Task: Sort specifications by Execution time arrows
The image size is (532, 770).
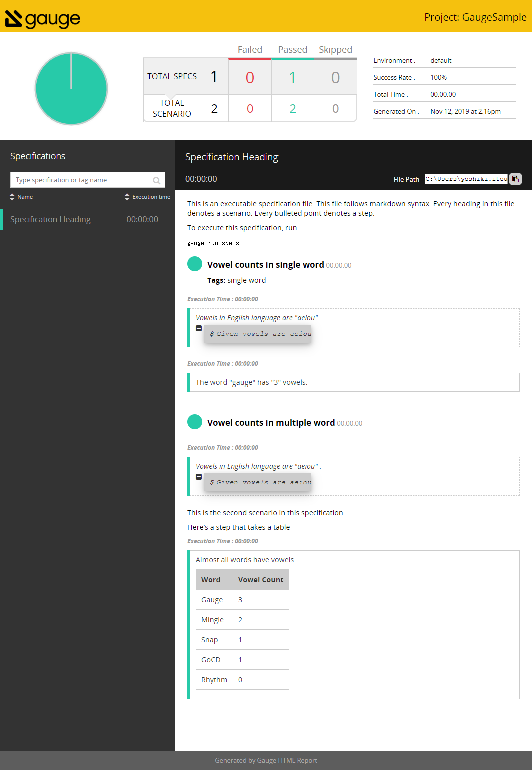Action: pos(127,197)
